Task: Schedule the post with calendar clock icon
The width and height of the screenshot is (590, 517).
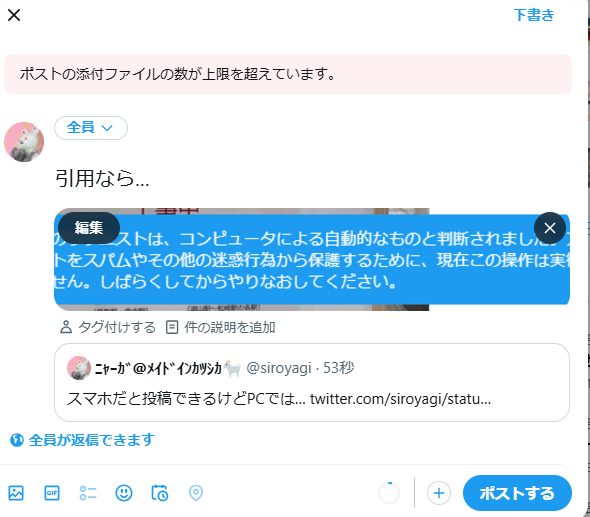Action: (160, 493)
